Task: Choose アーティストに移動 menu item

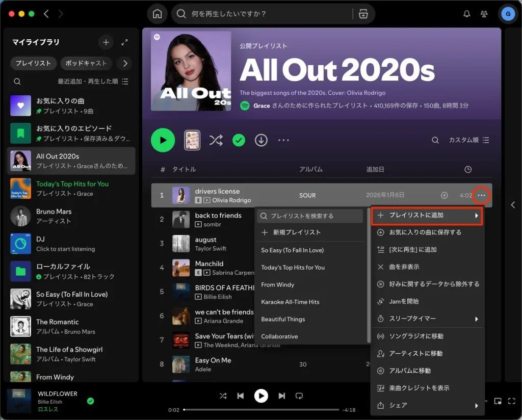Action: pos(427,353)
